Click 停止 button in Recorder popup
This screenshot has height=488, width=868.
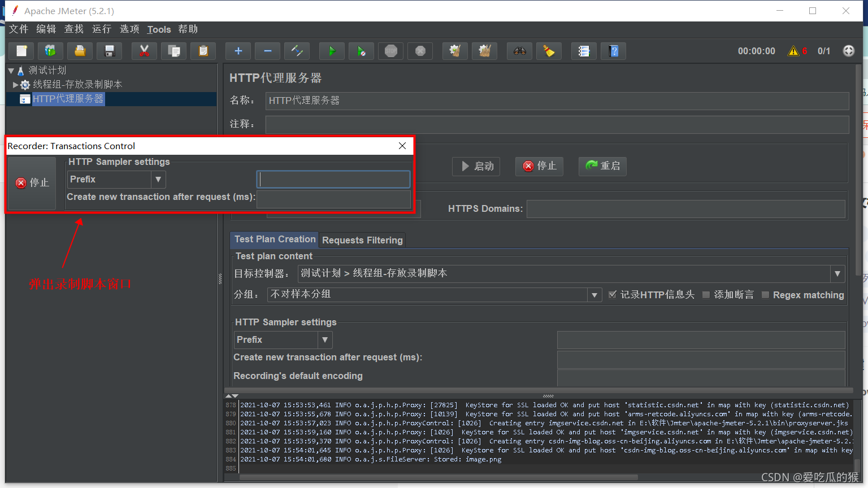click(32, 183)
